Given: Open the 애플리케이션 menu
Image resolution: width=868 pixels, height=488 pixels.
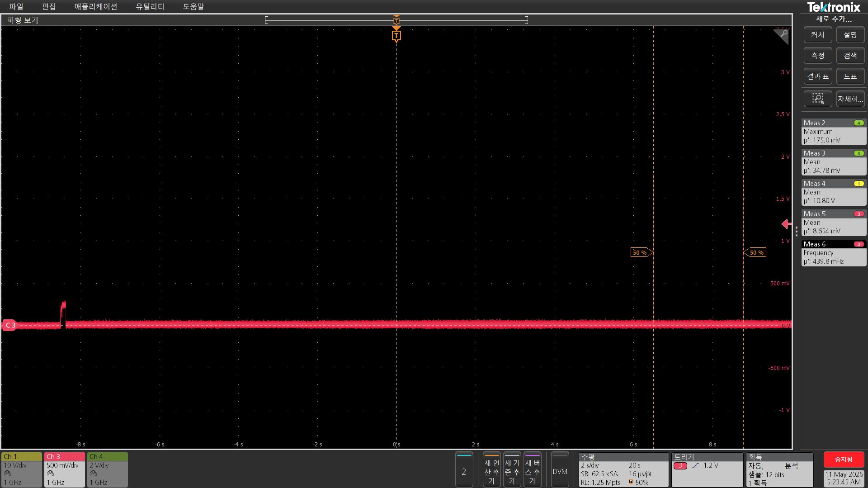Looking at the screenshot, I should [96, 7].
